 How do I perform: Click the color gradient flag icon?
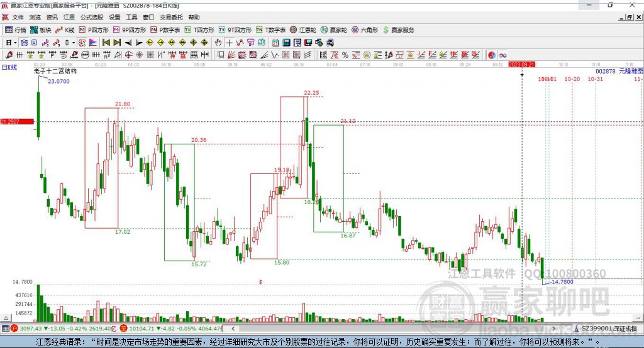[93, 43]
